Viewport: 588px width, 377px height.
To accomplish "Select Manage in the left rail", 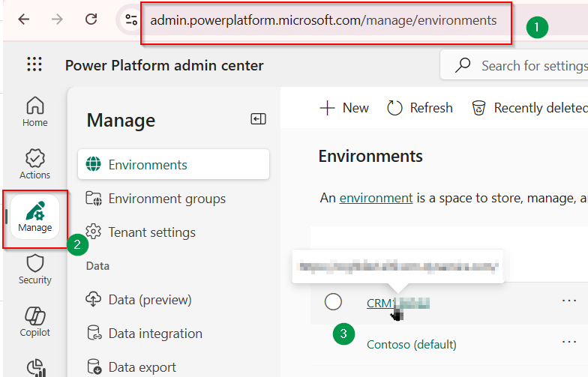I will [x=34, y=217].
